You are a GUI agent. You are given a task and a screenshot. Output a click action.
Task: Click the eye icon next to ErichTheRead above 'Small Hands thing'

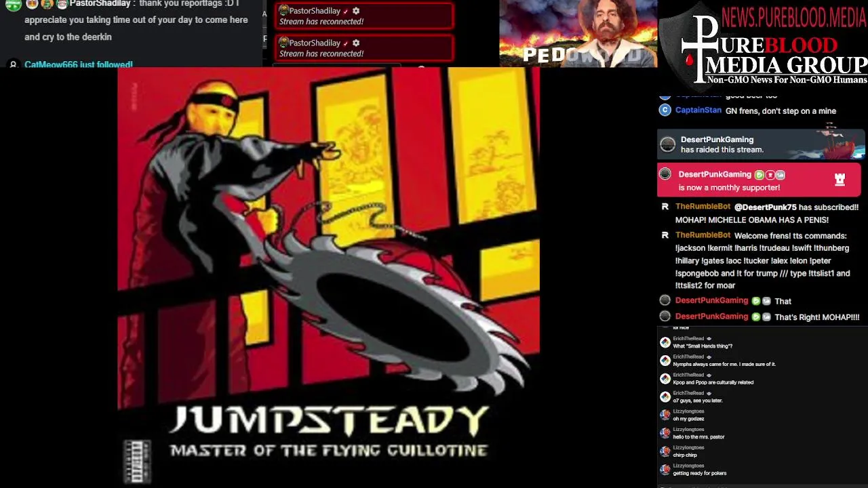click(709, 339)
